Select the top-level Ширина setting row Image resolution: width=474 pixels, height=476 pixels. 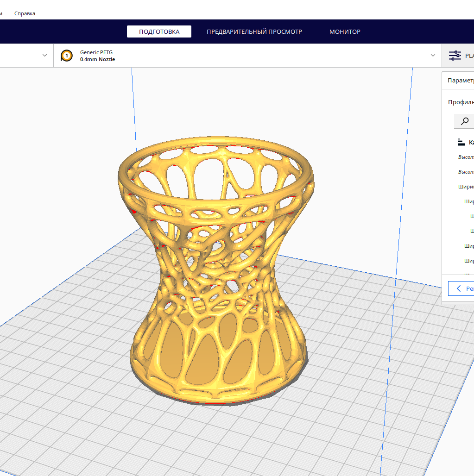[x=466, y=187]
